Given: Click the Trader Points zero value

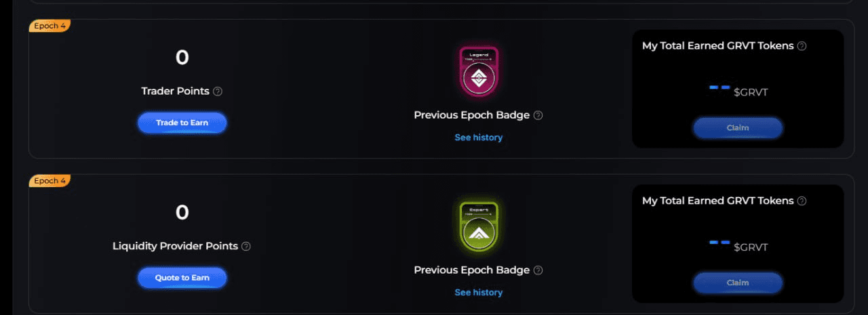Looking at the screenshot, I should (x=182, y=58).
